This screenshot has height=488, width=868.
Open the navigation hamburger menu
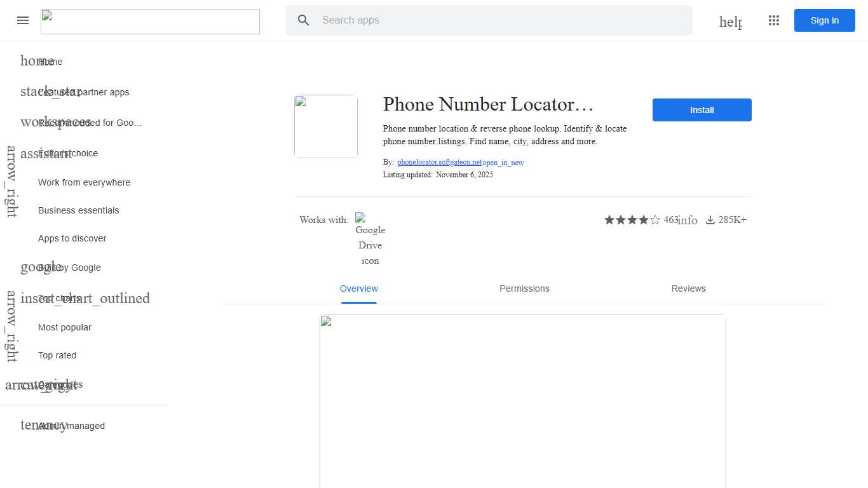click(x=23, y=20)
